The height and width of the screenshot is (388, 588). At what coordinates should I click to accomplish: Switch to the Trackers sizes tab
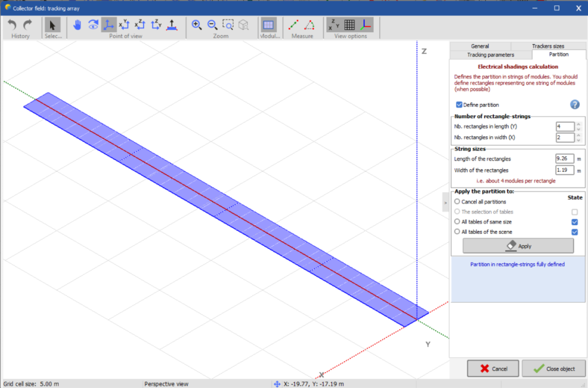[x=547, y=46]
